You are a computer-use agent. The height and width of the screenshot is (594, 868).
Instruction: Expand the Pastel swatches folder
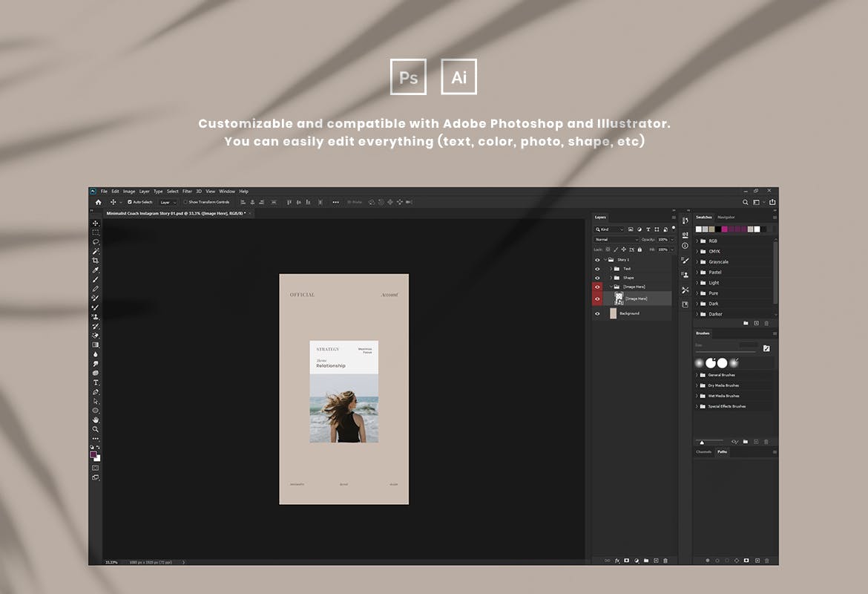697,272
